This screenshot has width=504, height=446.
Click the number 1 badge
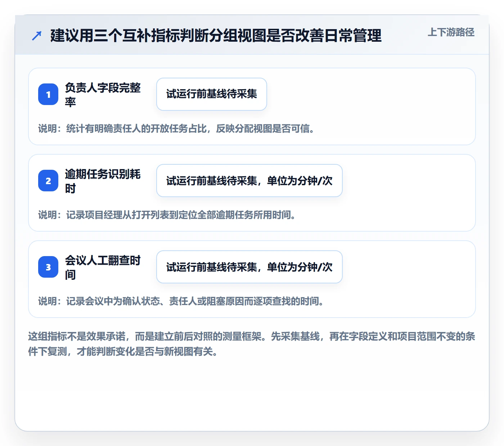pos(48,94)
